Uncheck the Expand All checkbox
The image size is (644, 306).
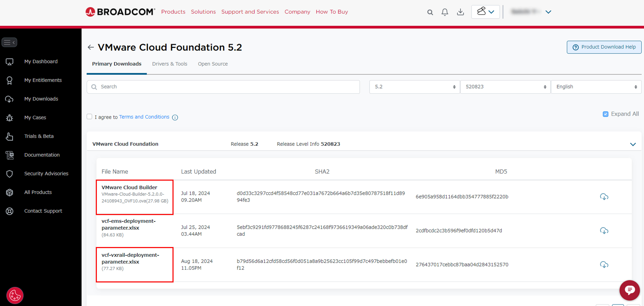[x=605, y=114]
